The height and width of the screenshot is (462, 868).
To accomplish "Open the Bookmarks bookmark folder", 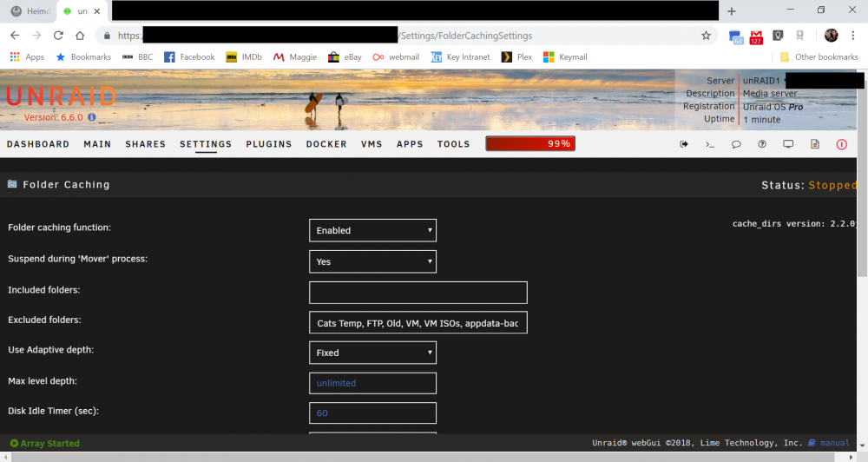I will [x=83, y=57].
